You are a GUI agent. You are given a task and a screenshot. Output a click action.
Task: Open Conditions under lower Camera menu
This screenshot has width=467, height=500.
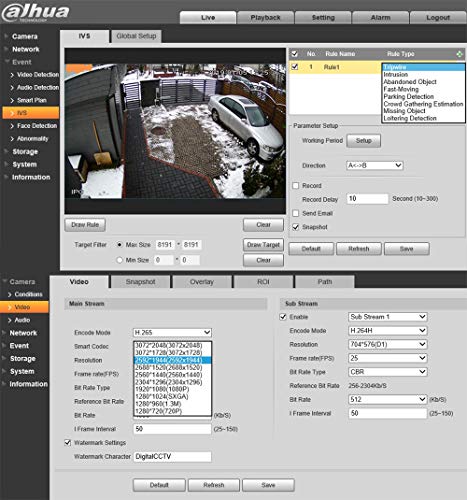28,294
